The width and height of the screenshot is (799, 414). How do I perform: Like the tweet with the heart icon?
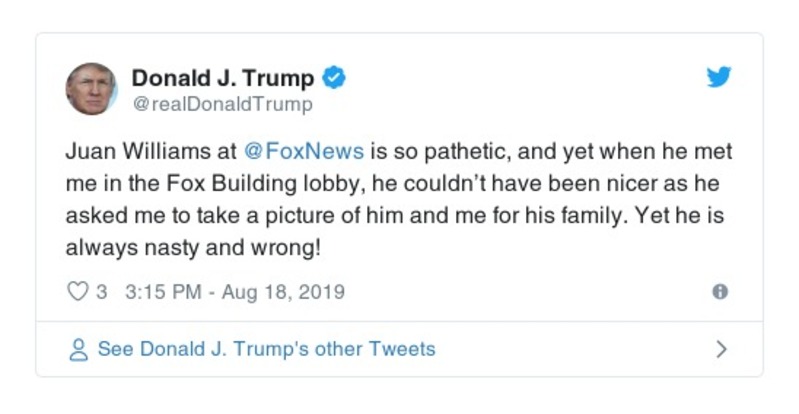(x=77, y=292)
